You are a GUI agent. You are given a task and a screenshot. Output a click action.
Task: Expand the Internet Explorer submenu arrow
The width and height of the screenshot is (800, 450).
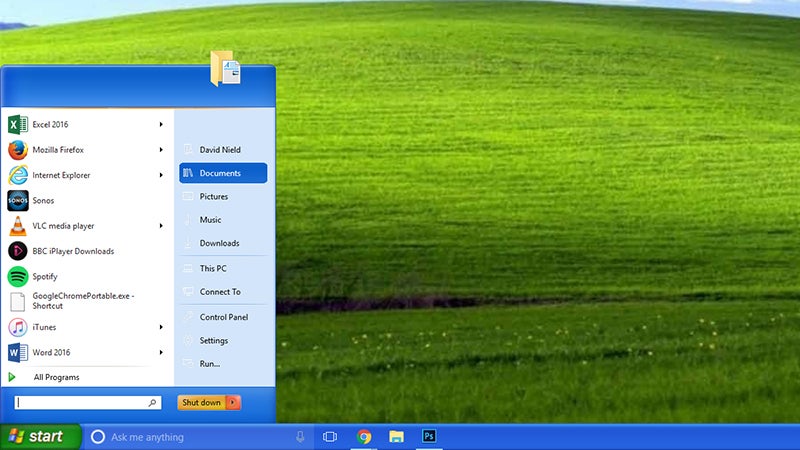click(161, 175)
